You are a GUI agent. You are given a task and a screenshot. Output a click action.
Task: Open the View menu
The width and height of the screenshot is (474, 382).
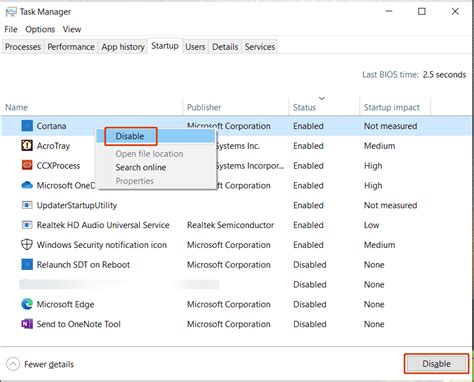click(x=72, y=29)
